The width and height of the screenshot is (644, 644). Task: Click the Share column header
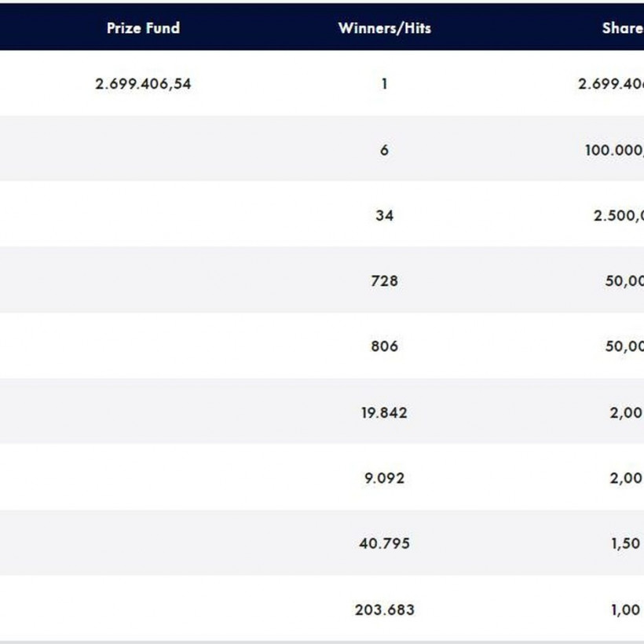point(622,28)
